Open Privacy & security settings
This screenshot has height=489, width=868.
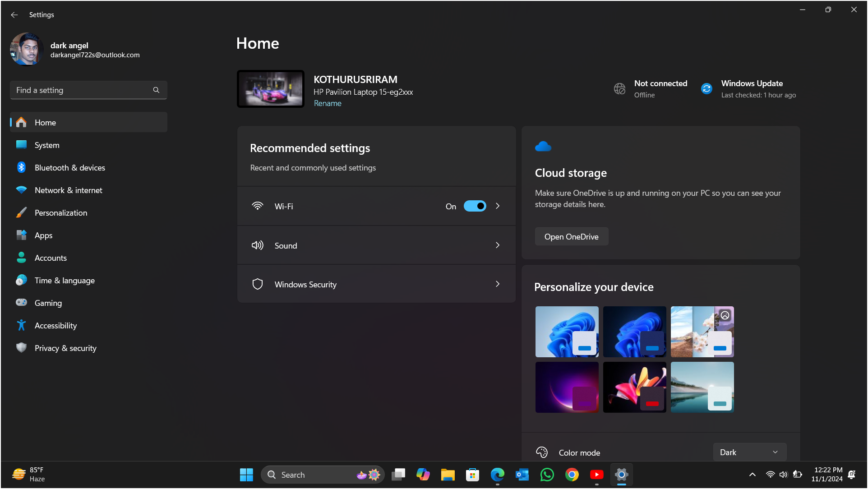point(65,348)
